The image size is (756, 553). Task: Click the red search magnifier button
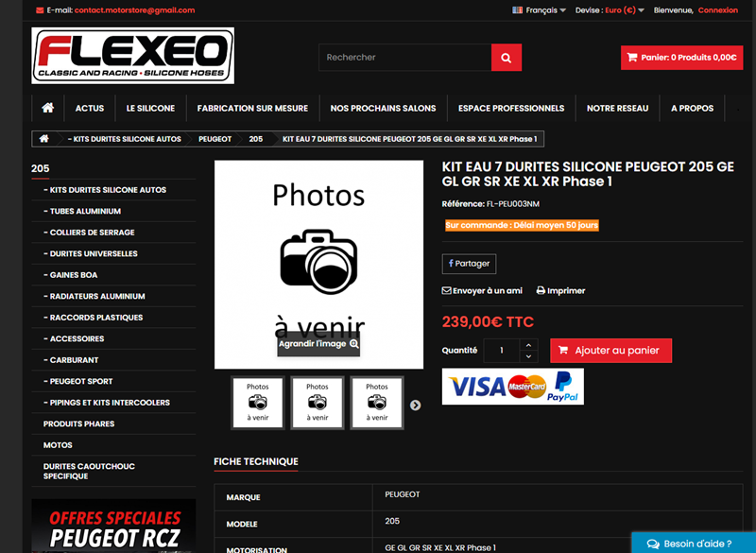(507, 58)
